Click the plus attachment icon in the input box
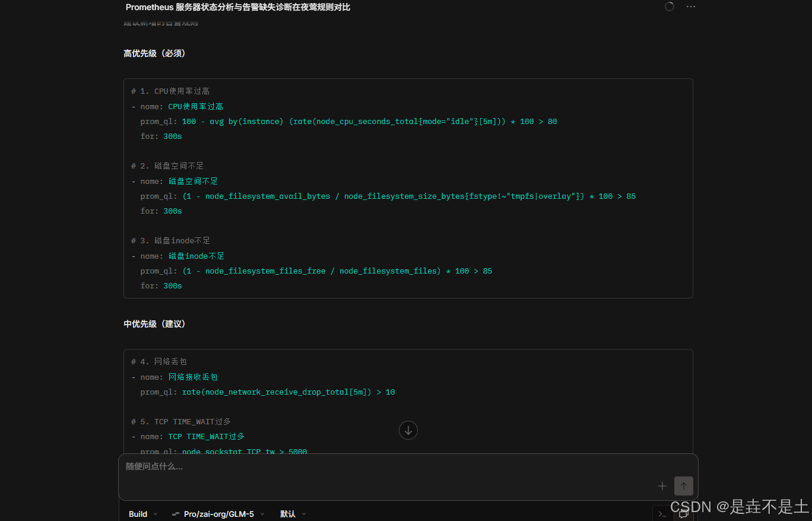The height and width of the screenshot is (521, 812). tap(662, 486)
